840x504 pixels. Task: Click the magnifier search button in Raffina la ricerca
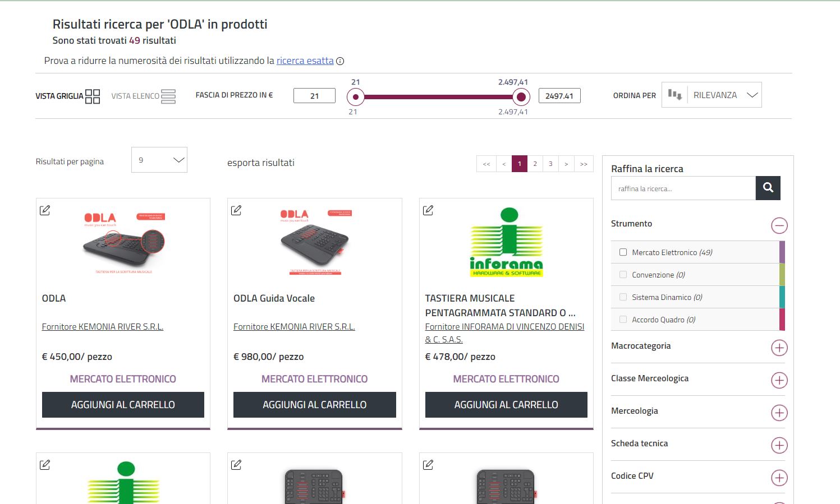tap(768, 188)
